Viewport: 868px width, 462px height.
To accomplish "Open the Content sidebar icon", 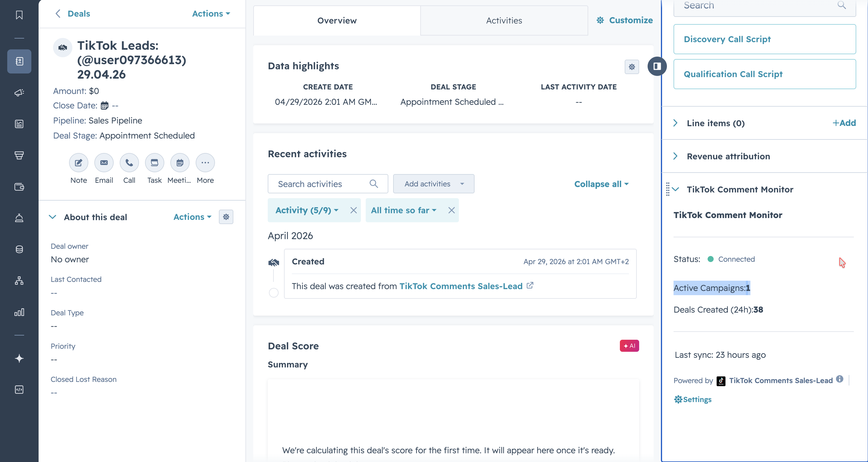I will (19, 124).
